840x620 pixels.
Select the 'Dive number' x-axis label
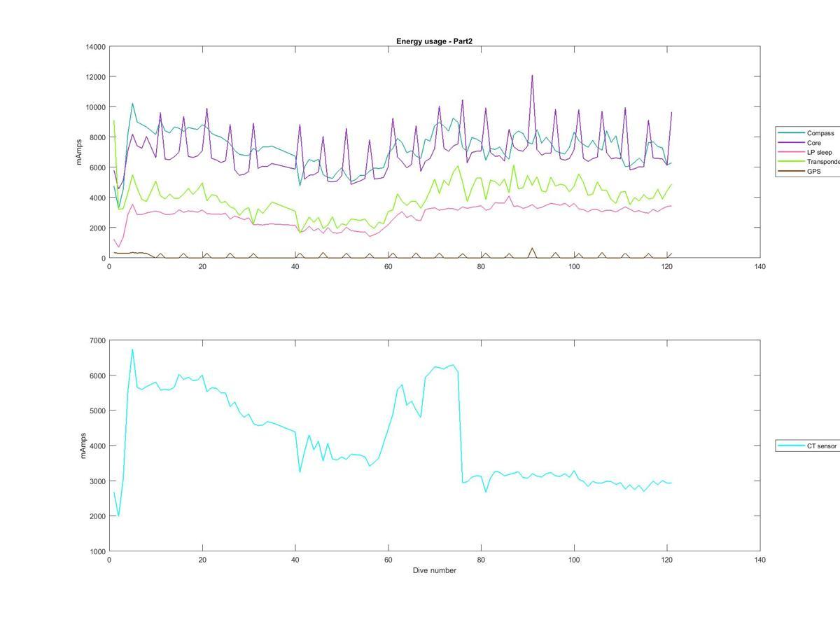click(434, 570)
